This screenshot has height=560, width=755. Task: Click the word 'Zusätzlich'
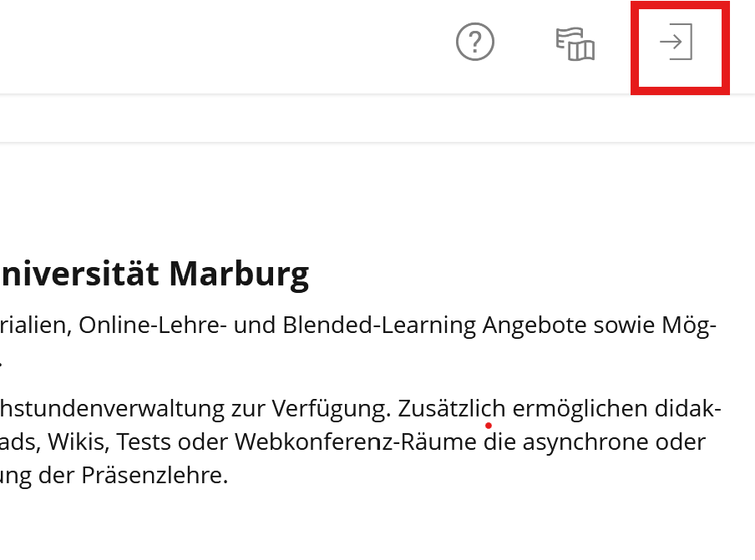(x=452, y=409)
